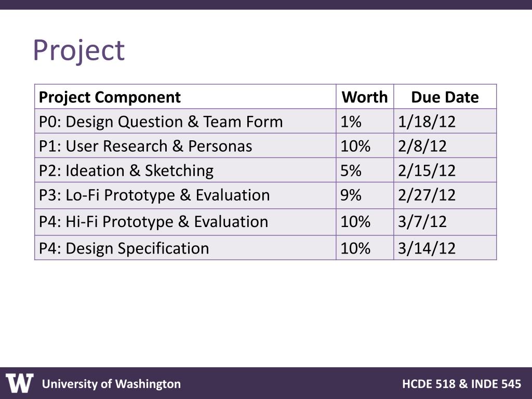
Task: Click "P4: Hi-Fi Prototype & Evaluation" cell
Action: coord(154,221)
